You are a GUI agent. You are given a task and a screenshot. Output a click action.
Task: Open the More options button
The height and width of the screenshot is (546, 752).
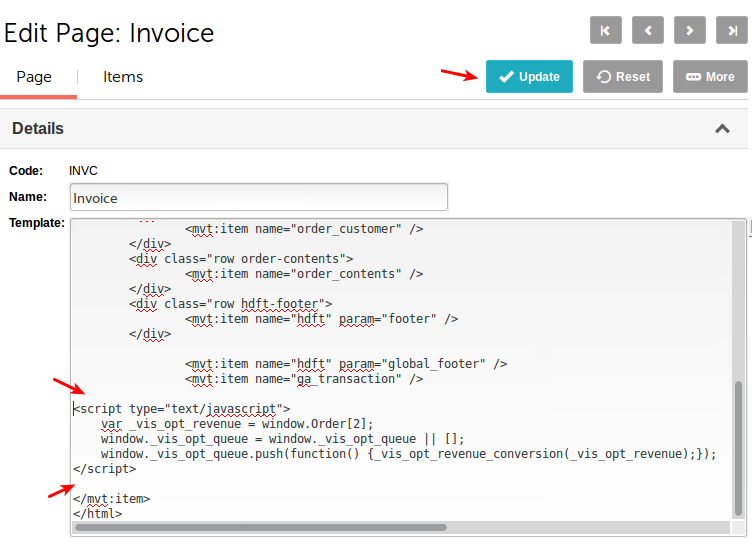(710, 76)
